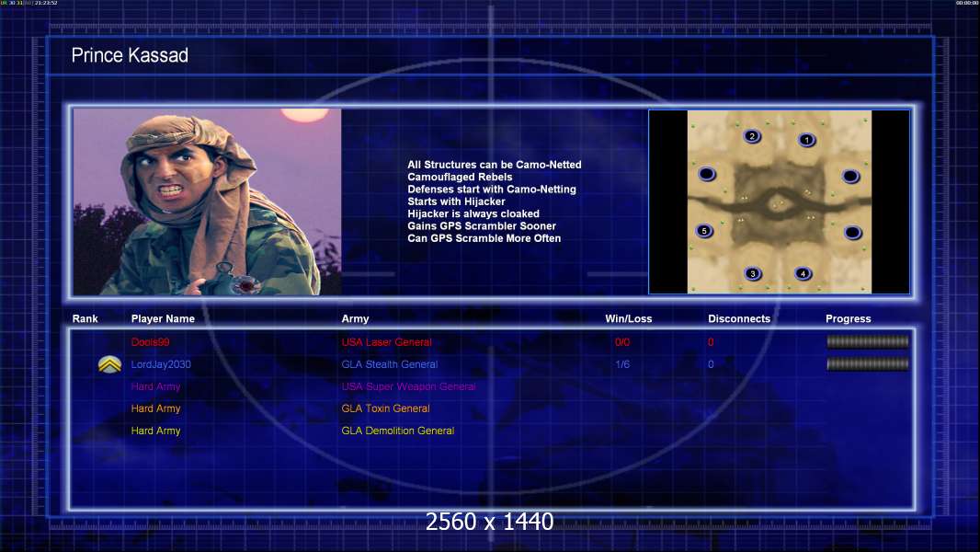Click Hard Army name in Demolition General row
This screenshot has width=980, height=552.
click(155, 431)
